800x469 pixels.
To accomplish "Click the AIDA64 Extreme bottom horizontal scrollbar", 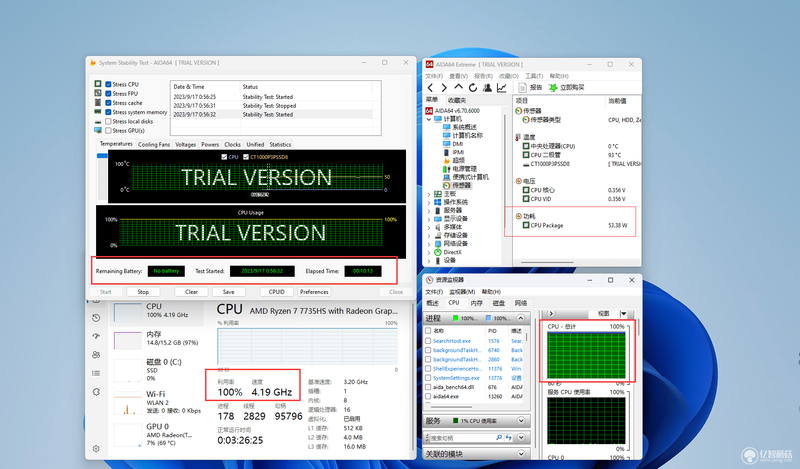I will click(547, 262).
